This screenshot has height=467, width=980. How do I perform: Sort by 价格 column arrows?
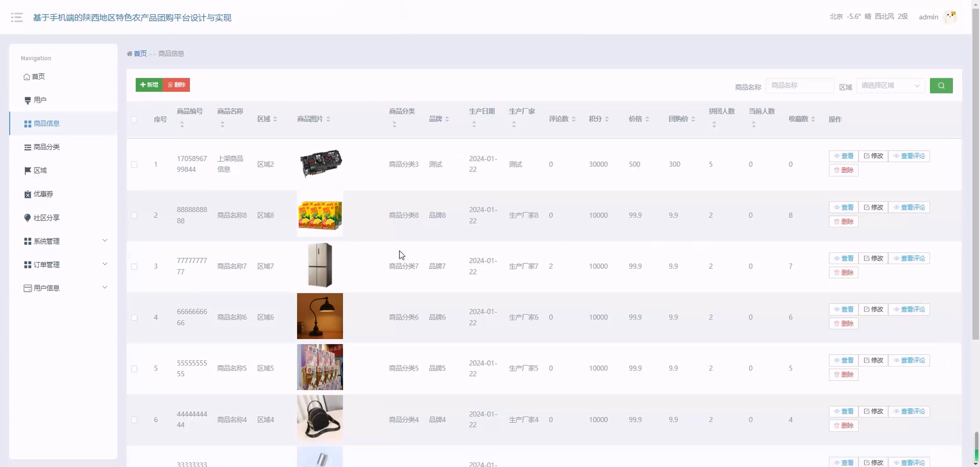coord(647,119)
